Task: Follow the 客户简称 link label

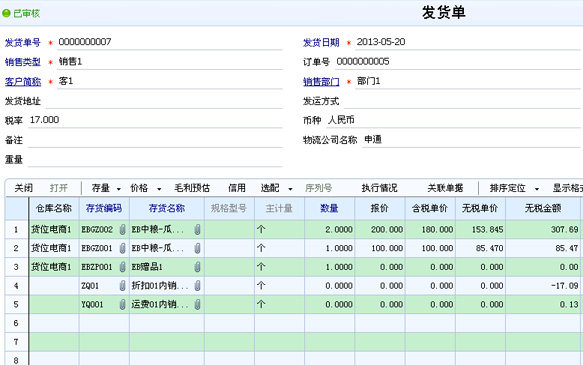Action: coord(23,82)
